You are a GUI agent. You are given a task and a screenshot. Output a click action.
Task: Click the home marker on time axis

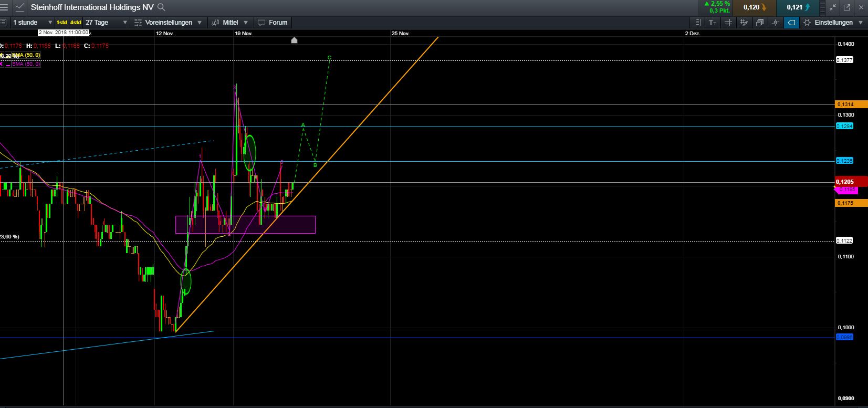tap(294, 40)
